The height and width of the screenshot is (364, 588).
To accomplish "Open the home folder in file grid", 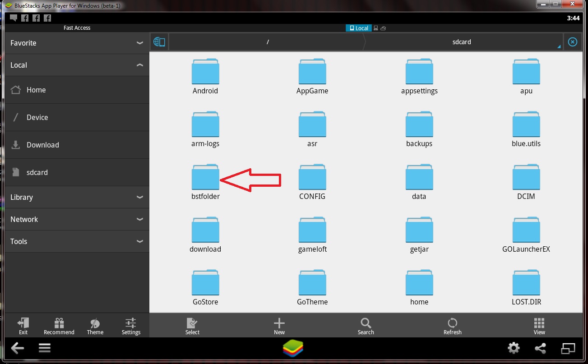I will point(419,288).
